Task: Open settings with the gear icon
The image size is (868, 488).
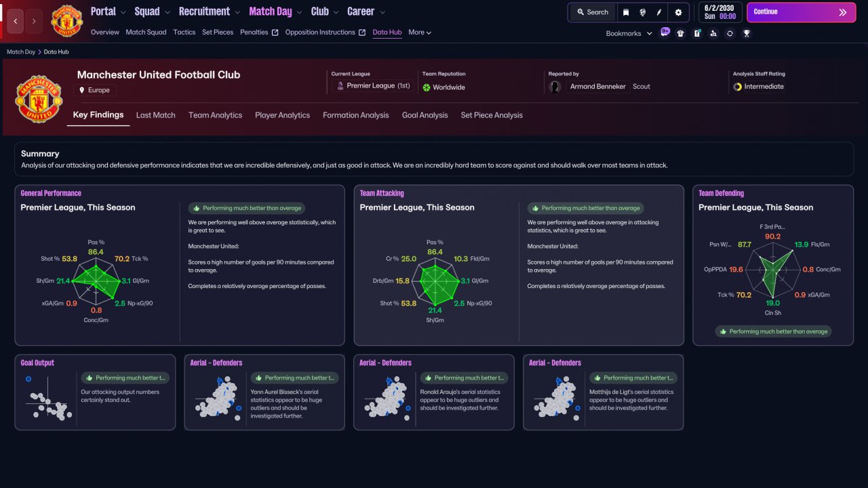Action: (679, 12)
